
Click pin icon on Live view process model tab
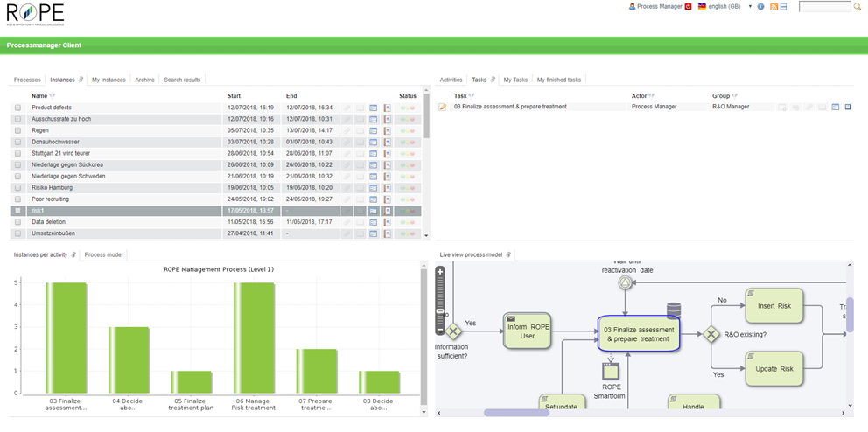tap(508, 255)
